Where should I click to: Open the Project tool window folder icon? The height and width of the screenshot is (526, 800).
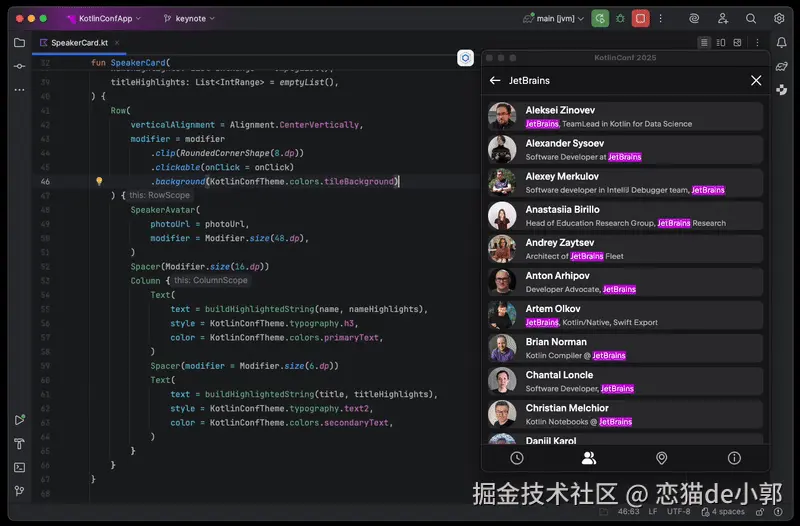[x=19, y=43]
